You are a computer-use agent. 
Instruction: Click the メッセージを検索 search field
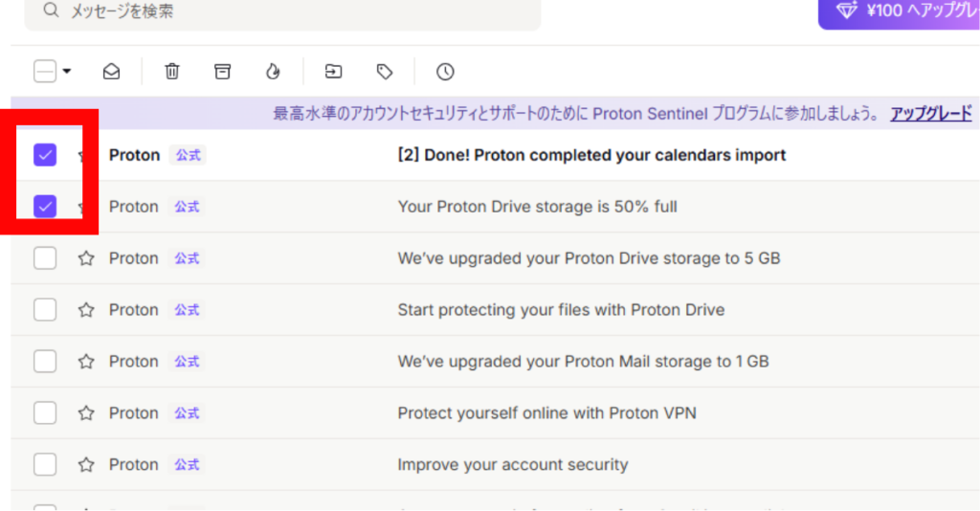click(282, 11)
